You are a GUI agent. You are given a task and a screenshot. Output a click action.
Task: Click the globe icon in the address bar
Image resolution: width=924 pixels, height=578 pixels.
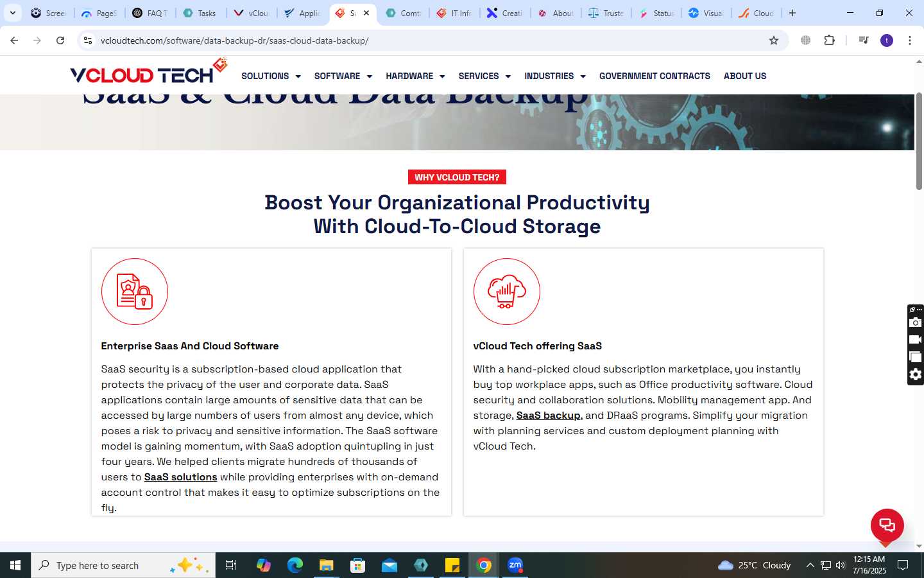pos(805,40)
